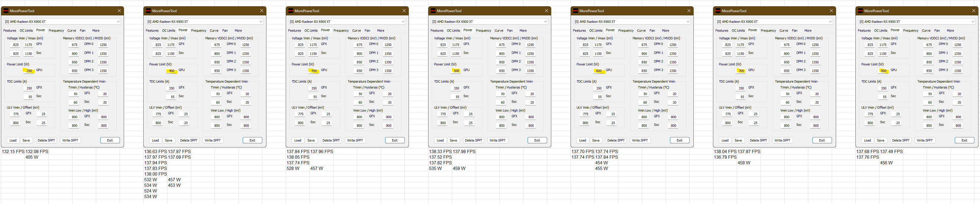Image resolution: width=980 pixels, height=204 pixels.
Task: Click the 405 W reading
Action: click(32, 157)
